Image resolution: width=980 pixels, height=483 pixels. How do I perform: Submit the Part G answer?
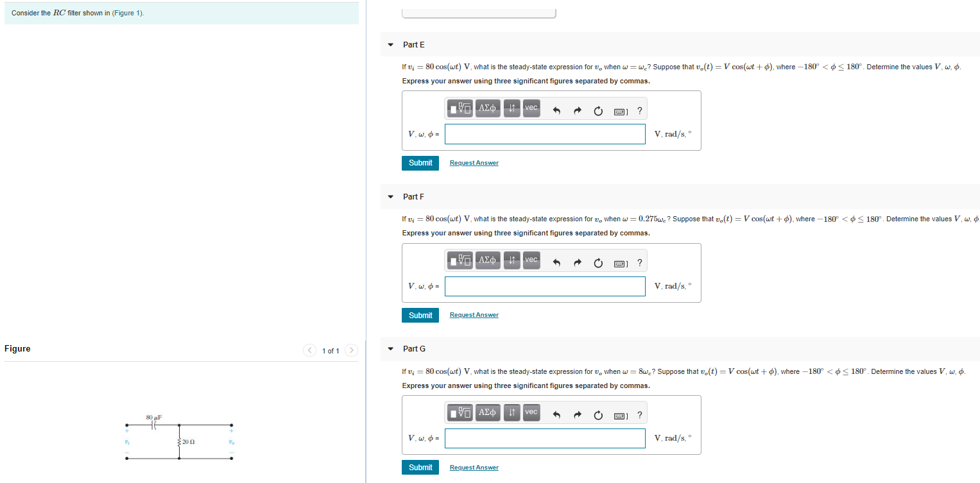(420, 467)
